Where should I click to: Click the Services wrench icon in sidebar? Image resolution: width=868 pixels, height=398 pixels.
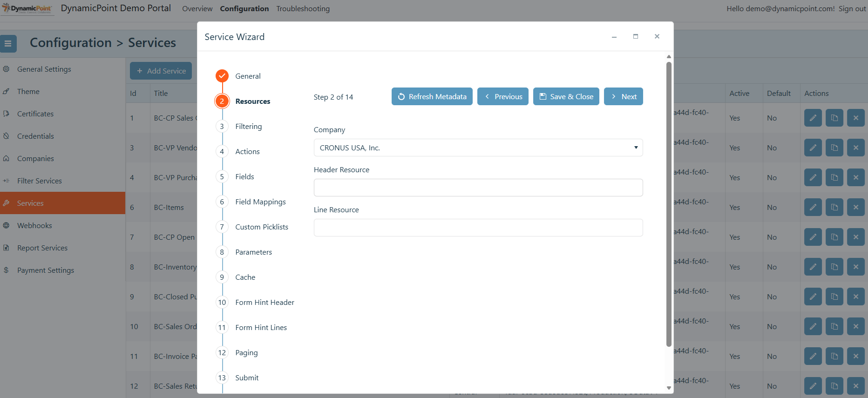6,203
